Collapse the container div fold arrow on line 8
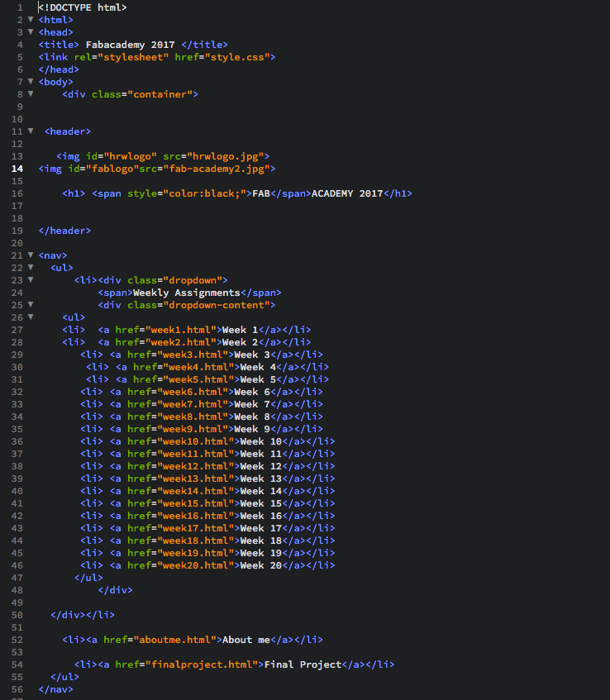 (31, 93)
